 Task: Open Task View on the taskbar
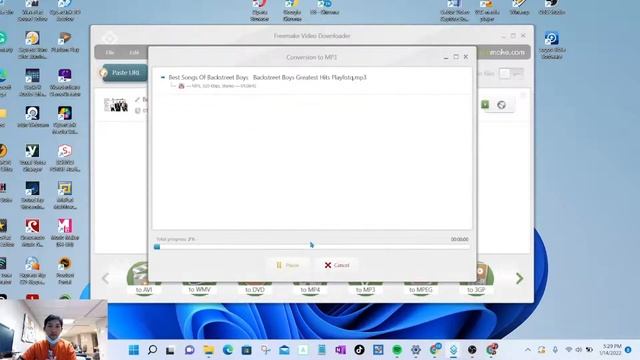point(170,350)
